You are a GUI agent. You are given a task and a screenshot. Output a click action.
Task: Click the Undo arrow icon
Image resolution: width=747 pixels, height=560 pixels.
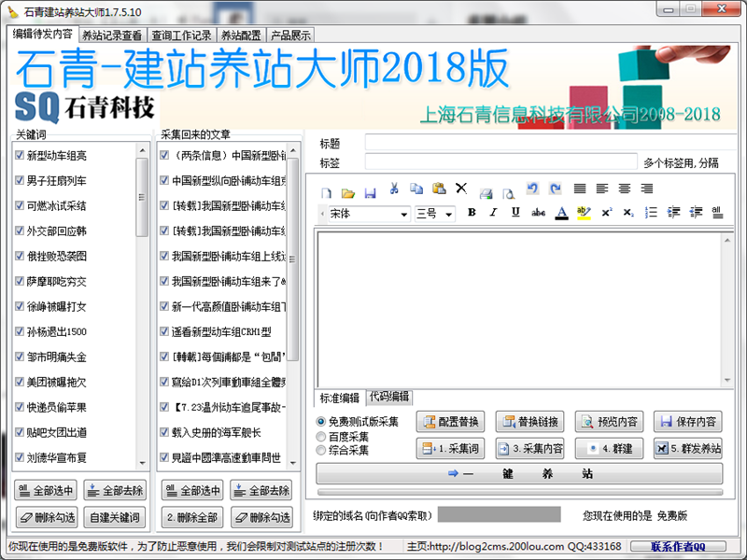click(532, 189)
